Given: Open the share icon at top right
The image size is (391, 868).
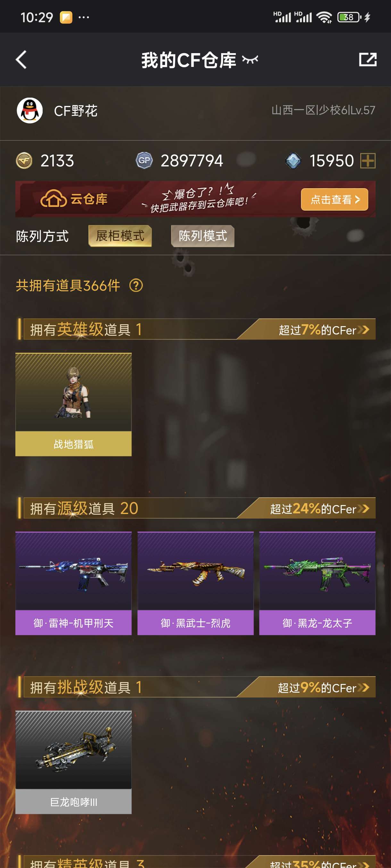Looking at the screenshot, I should click(367, 60).
